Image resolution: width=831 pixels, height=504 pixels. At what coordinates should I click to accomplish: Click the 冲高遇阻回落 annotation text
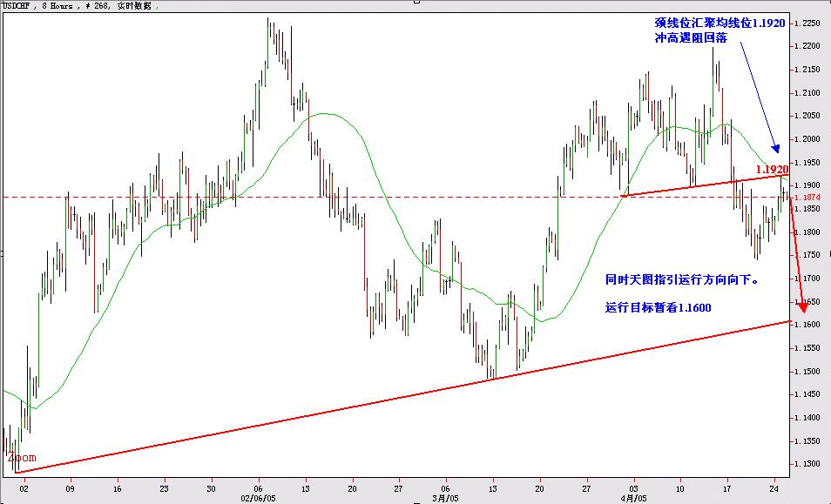pyautogui.click(x=691, y=38)
